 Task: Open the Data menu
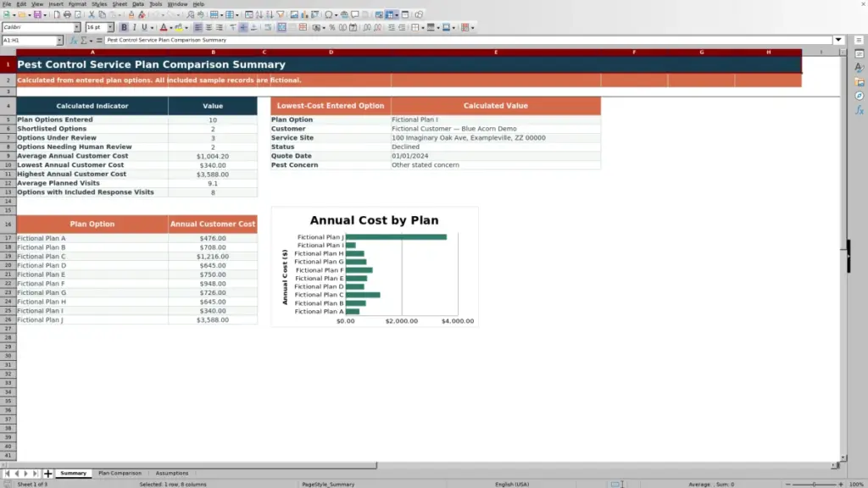click(138, 4)
